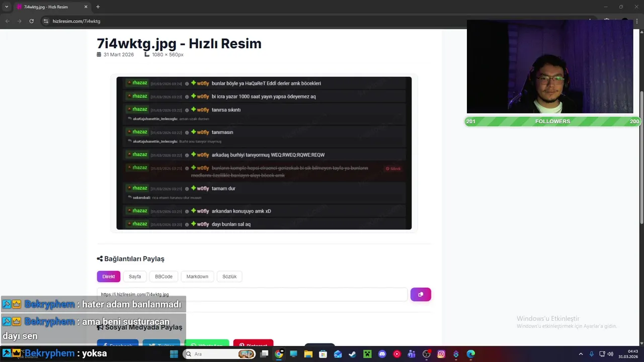Open Task View in the taskbar
Viewport: 644px width, 362px height.
[264, 354]
